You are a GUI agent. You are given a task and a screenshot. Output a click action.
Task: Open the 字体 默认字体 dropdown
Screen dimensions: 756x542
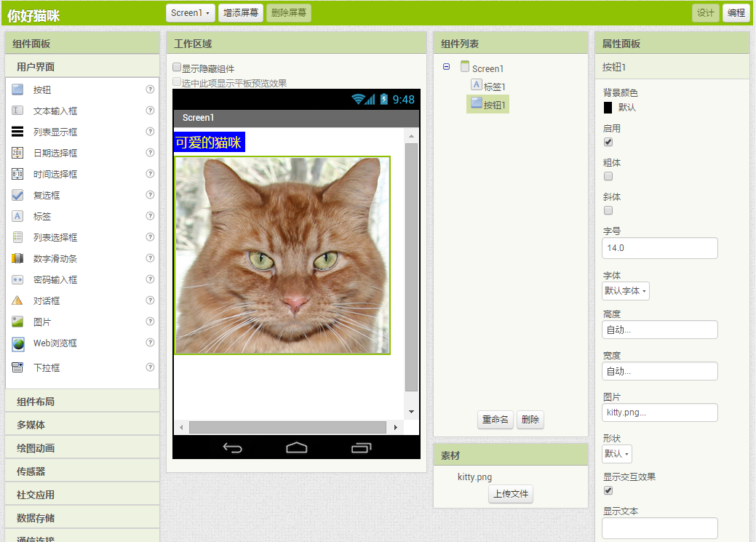(x=626, y=291)
